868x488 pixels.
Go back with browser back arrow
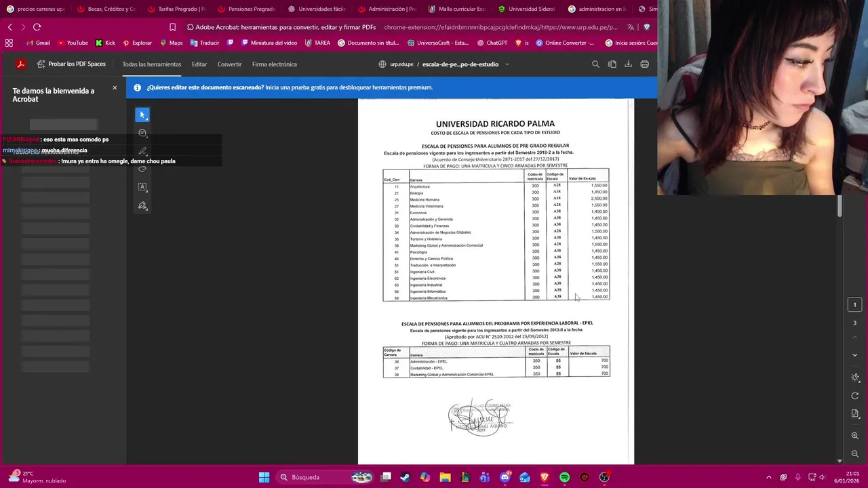point(9,27)
